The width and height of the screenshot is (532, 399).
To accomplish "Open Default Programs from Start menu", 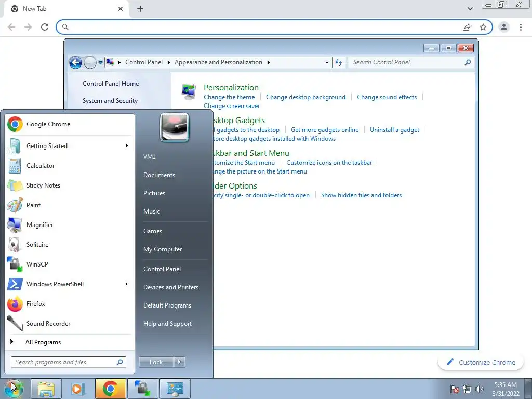I will tap(167, 305).
